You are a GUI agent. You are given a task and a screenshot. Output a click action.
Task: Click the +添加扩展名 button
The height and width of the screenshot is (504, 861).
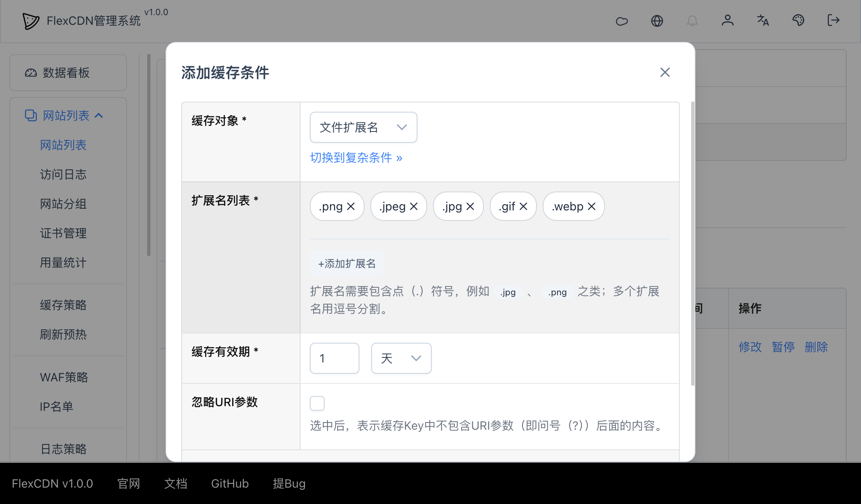click(x=346, y=263)
